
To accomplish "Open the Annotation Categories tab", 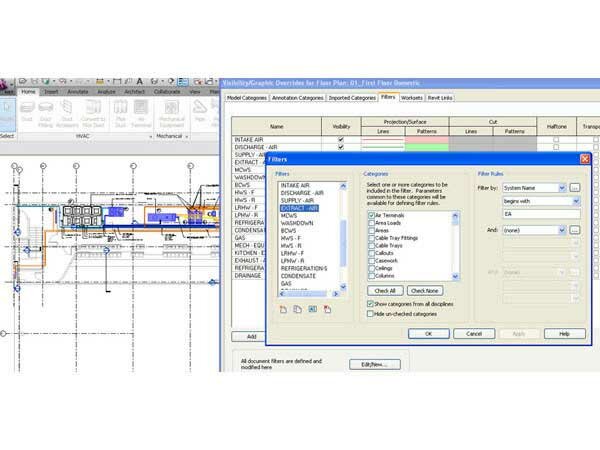I will (x=298, y=98).
